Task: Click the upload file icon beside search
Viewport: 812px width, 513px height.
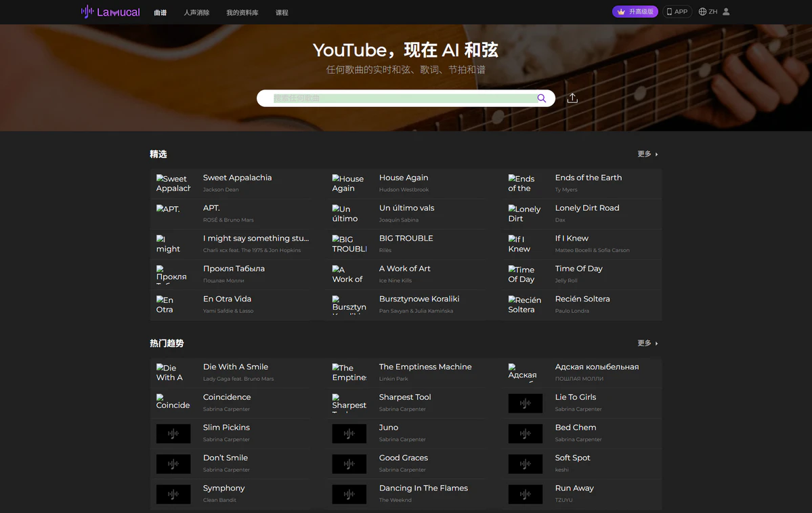Action: click(572, 98)
